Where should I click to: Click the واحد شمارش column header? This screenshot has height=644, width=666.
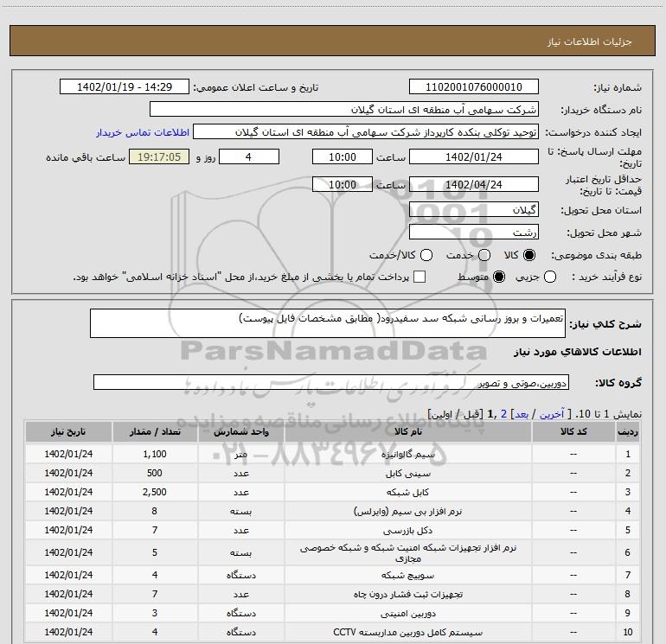point(240,432)
